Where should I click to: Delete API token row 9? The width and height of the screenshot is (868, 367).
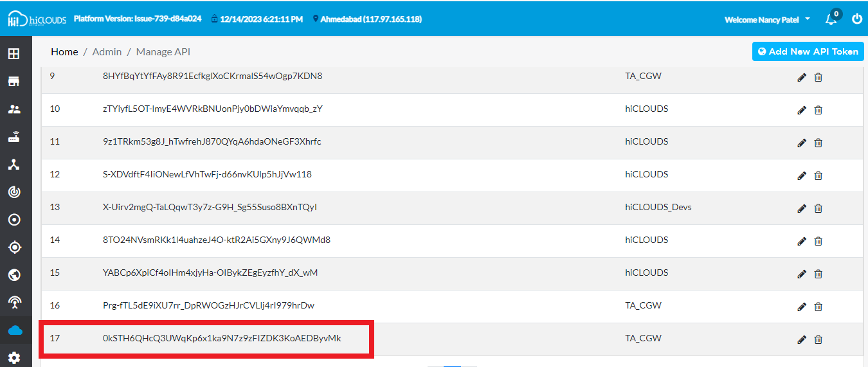click(818, 77)
